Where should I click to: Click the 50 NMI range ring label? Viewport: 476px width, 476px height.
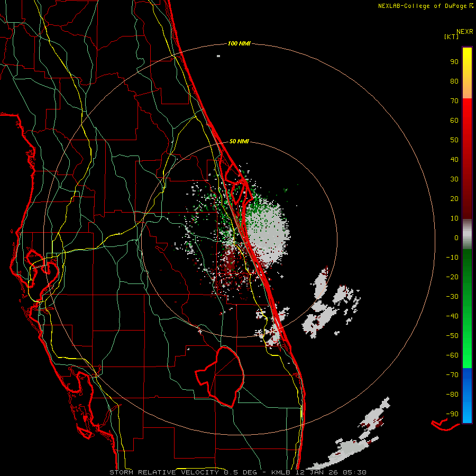pos(239,141)
